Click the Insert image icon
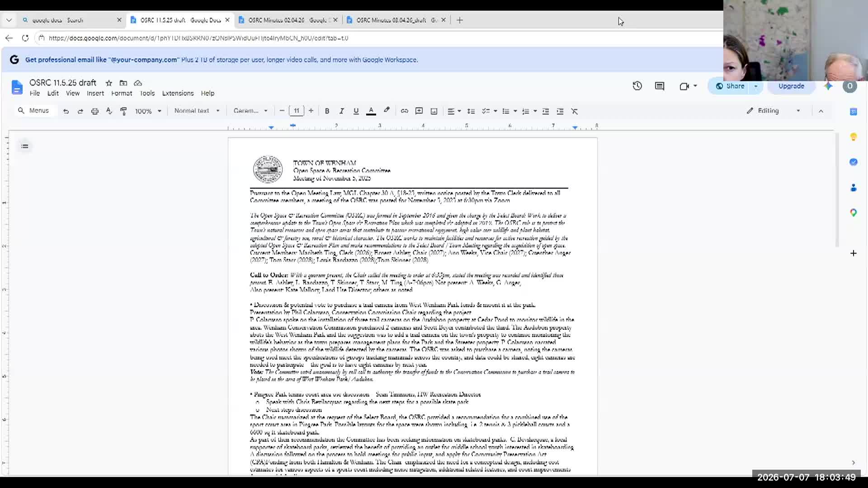Image resolution: width=868 pixels, height=488 pixels. click(434, 111)
